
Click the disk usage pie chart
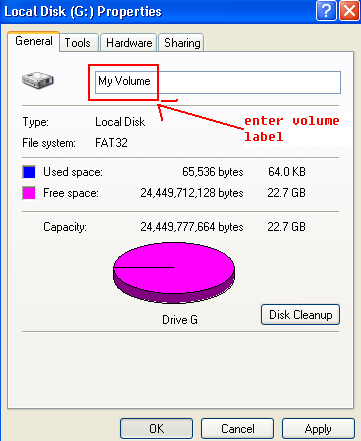tap(174, 273)
